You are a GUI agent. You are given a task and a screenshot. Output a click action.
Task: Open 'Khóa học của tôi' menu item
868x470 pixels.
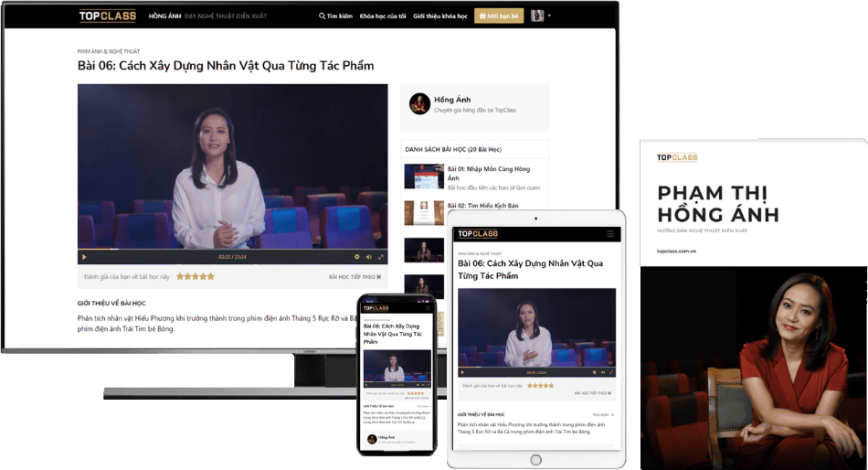(381, 16)
